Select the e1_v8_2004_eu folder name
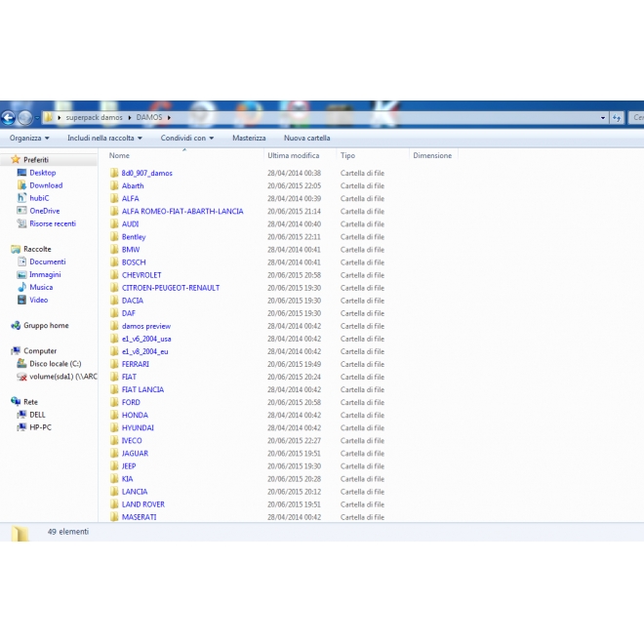This screenshot has width=644, height=644. tap(145, 351)
